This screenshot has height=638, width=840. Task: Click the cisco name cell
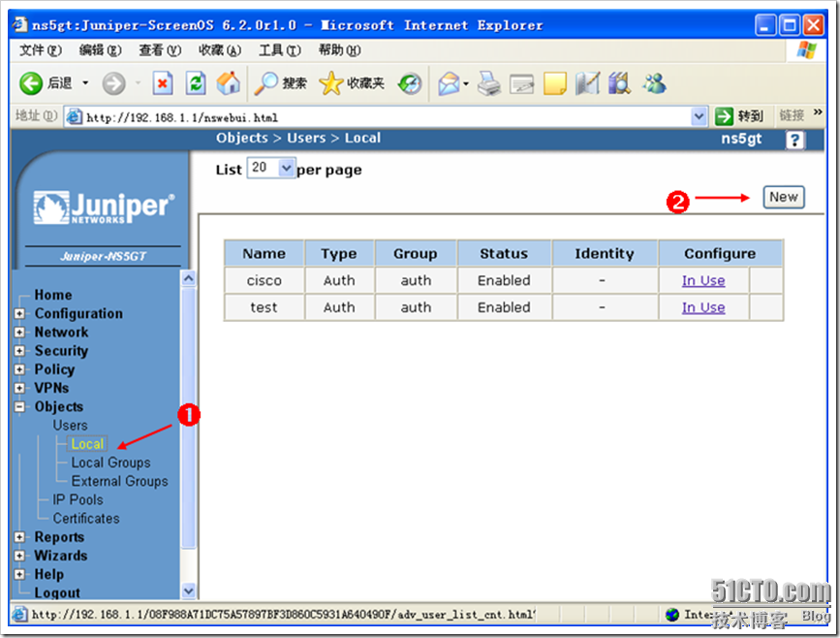(x=264, y=280)
